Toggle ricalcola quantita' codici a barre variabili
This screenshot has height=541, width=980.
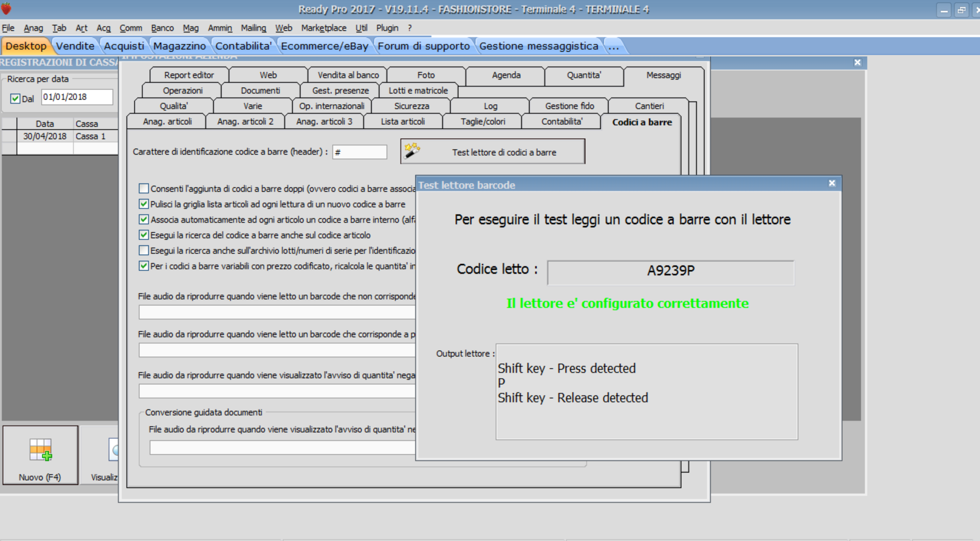click(144, 266)
